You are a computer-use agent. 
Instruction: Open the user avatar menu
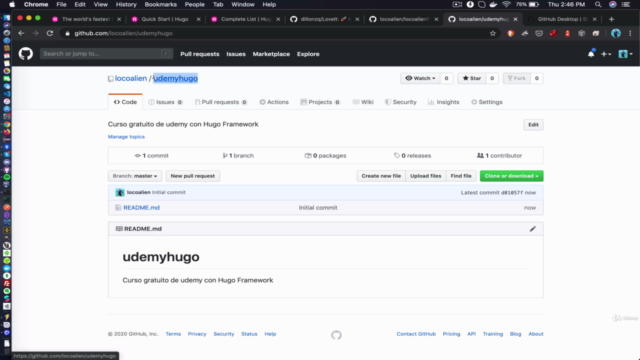point(625,54)
